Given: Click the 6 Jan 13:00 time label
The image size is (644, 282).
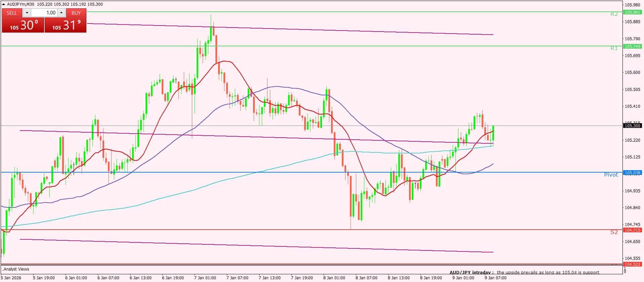Looking at the screenshot, I should (140, 278).
